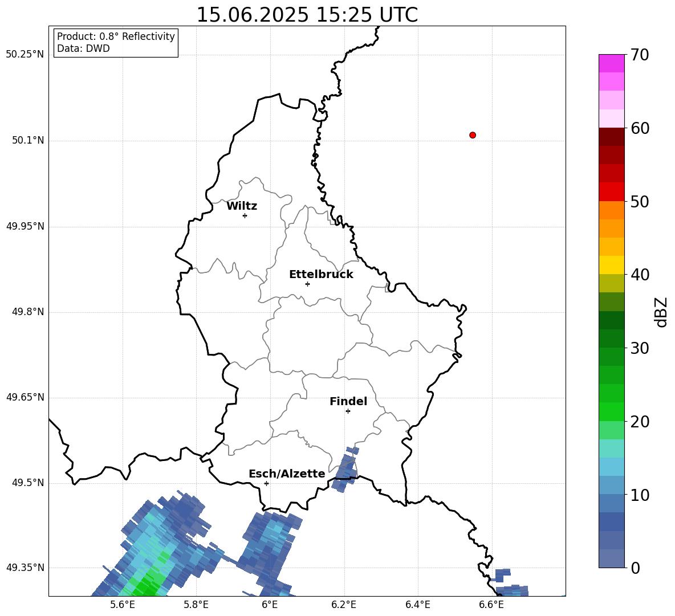Click the colorbar tick label 40
675x616 pixels.
point(640,275)
